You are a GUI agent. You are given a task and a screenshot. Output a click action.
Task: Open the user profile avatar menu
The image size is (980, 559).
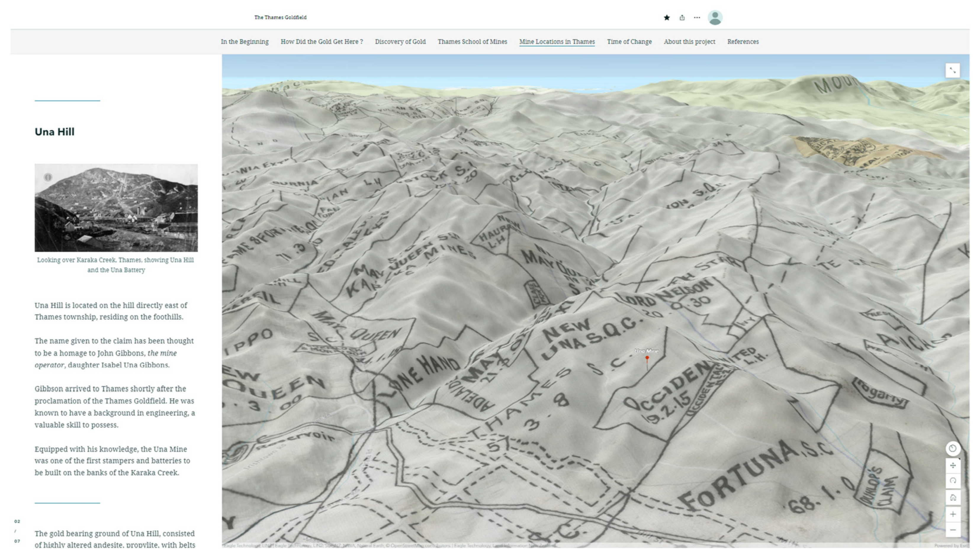point(715,18)
